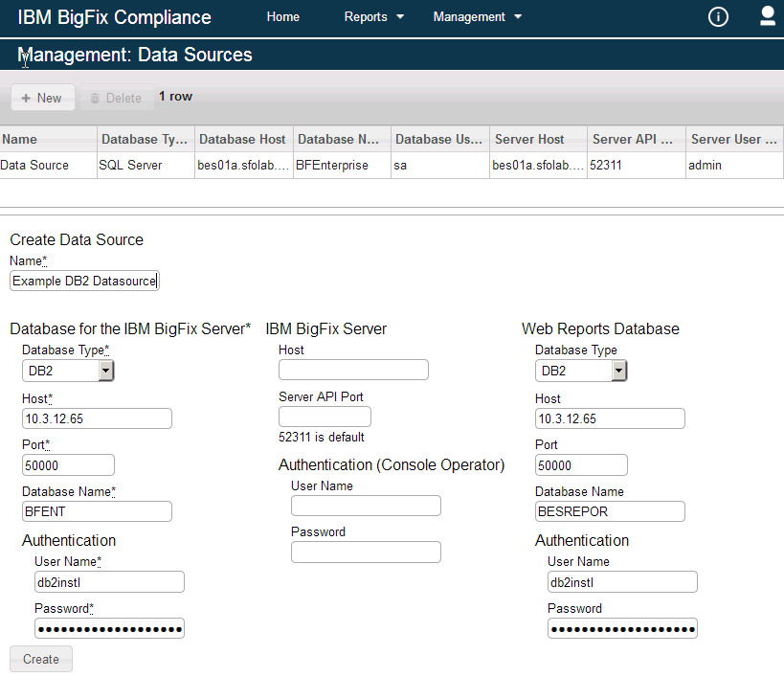The width and height of the screenshot is (784, 700).
Task: Expand BigFix Server Database Type dropdown
Action: [68, 372]
